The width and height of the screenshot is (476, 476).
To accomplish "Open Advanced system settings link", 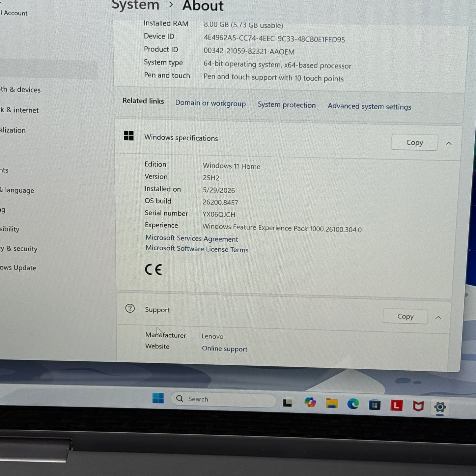I will click(369, 106).
